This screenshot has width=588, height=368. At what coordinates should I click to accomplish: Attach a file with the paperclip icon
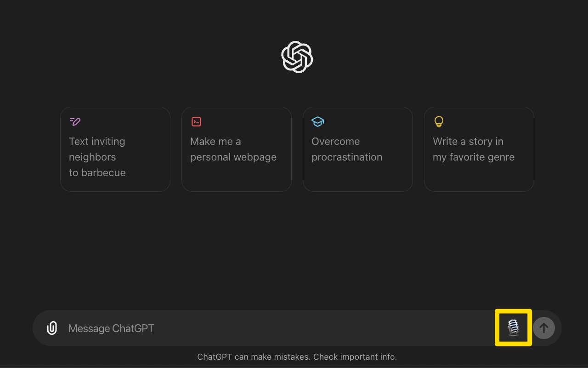pos(52,328)
